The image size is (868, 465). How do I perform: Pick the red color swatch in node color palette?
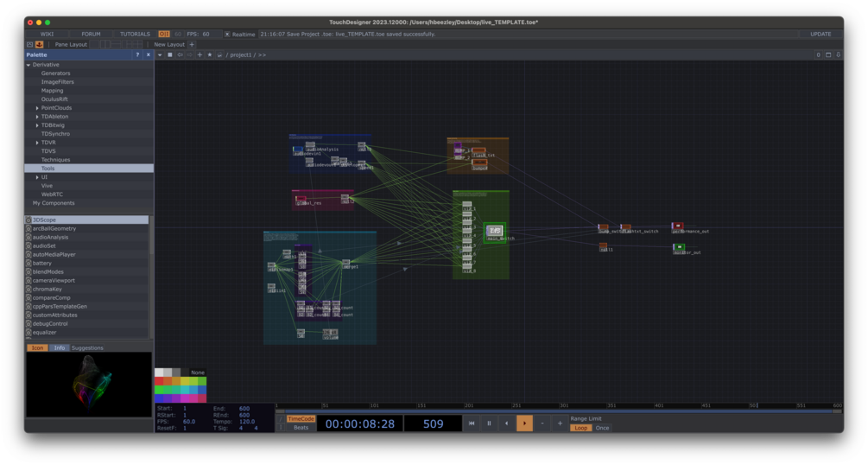[159, 381]
